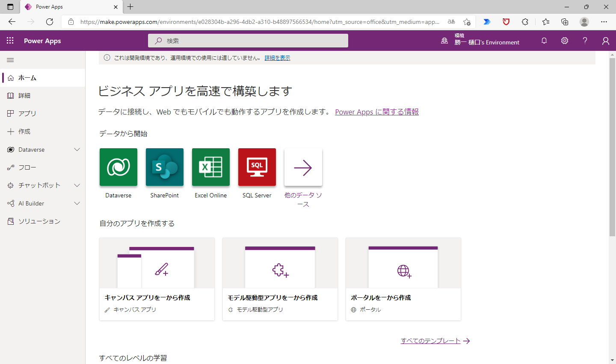This screenshot has width=616, height=364.
Task: Create モデル駆動型アプリを一から作成 card
Action: coord(280,279)
